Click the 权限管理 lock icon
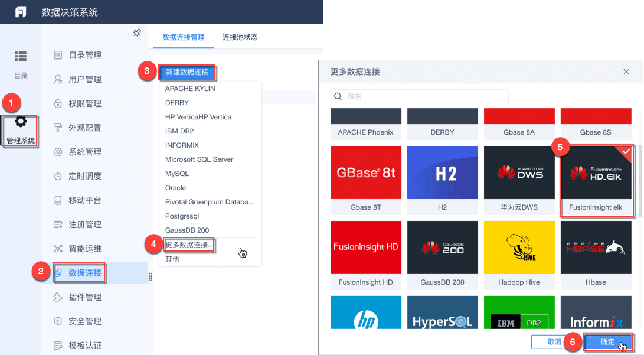644x355 pixels. [58, 103]
